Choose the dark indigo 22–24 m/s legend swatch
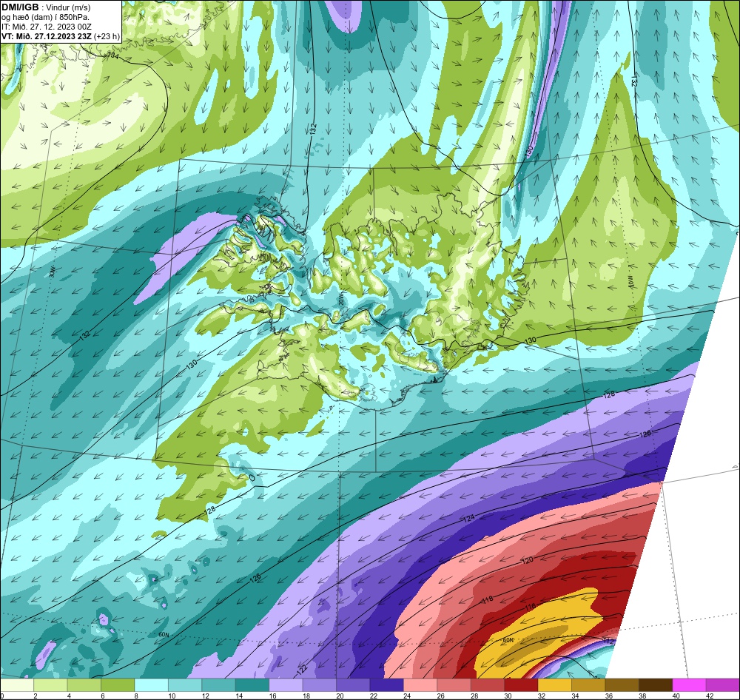The width and height of the screenshot is (740, 700). (387, 685)
